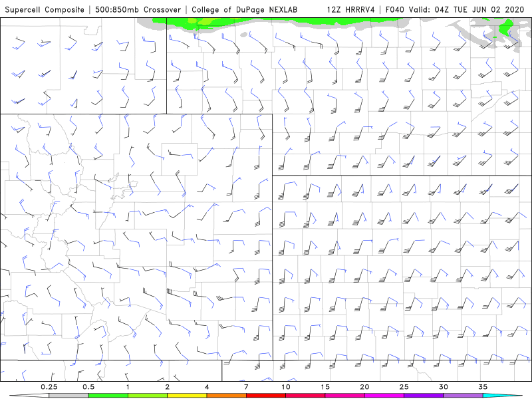The width and height of the screenshot is (532, 399).
Task: Click the legend value 25
Action: click(404, 387)
